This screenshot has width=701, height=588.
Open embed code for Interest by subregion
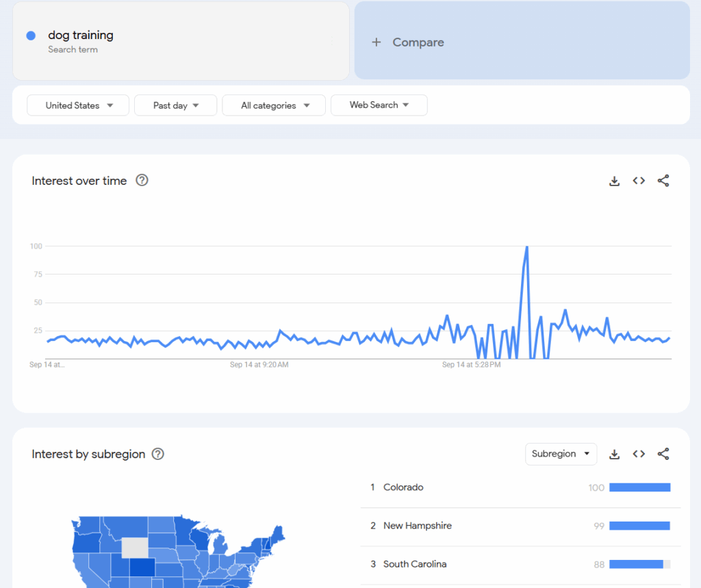pyautogui.click(x=639, y=454)
